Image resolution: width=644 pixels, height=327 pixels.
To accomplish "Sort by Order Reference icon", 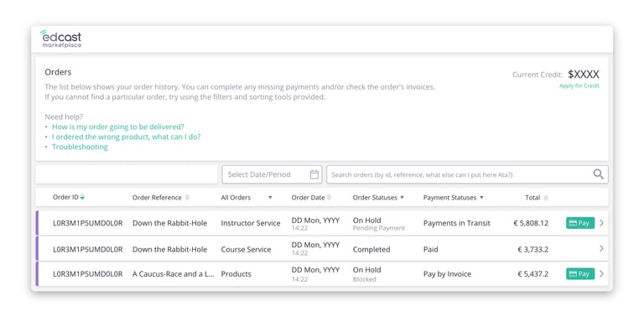I will click(187, 197).
